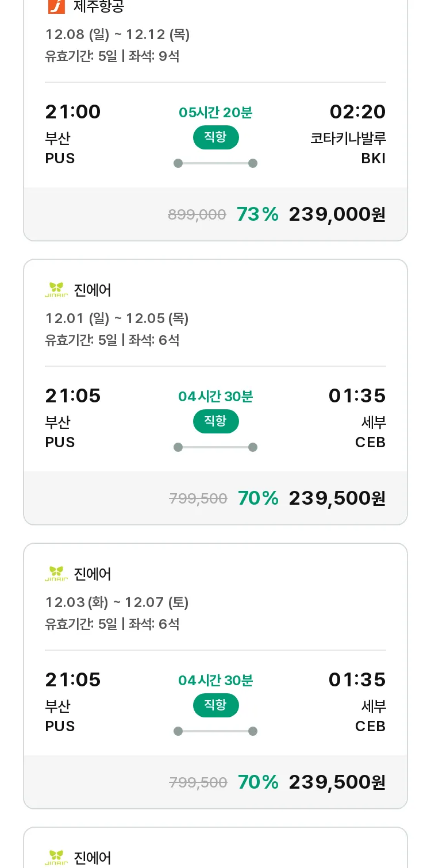The width and height of the screenshot is (431, 868).
Task: Tap the Jin Air logo on 12.03 card
Action: coord(56,574)
